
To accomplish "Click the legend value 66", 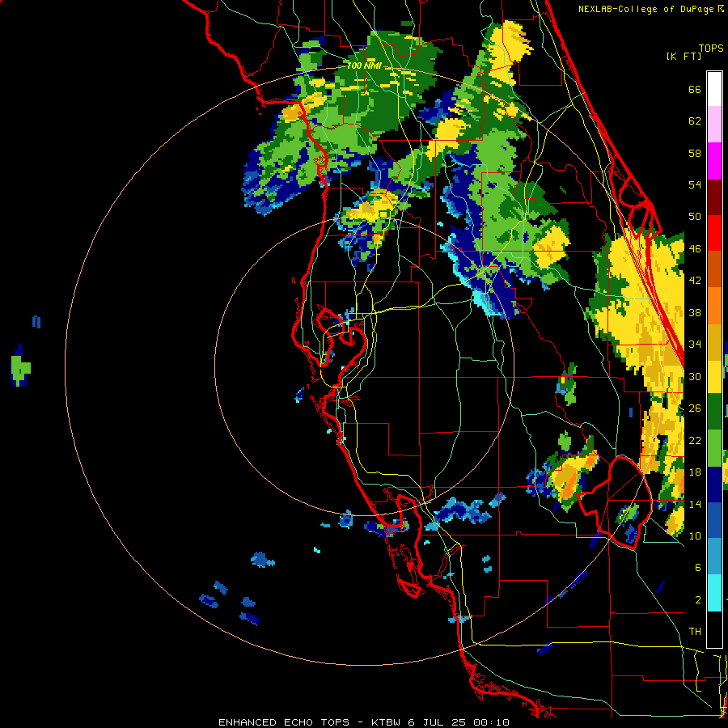I will (x=695, y=90).
